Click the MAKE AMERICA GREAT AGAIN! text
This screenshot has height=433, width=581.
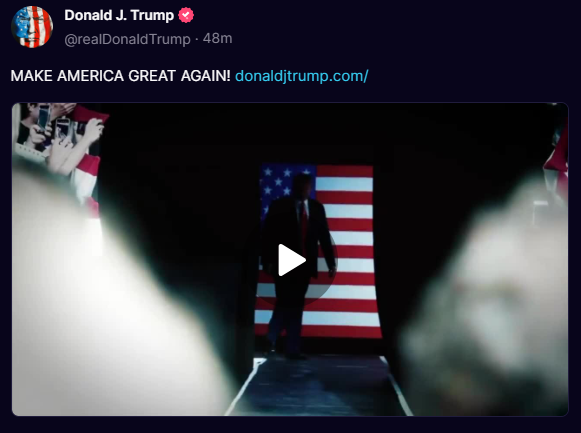(x=120, y=76)
